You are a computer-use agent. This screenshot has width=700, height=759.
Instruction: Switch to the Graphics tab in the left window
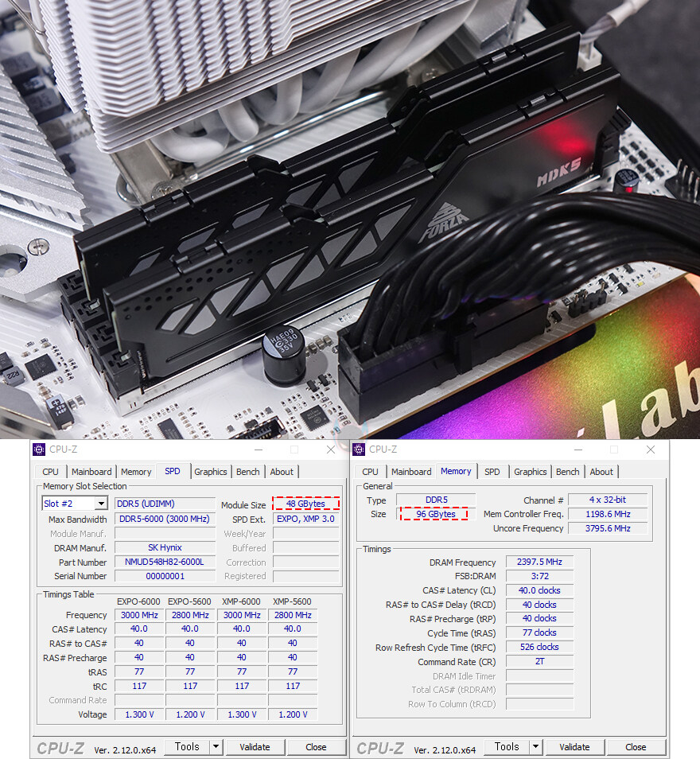pyautogui.click(x=210, y=471)
